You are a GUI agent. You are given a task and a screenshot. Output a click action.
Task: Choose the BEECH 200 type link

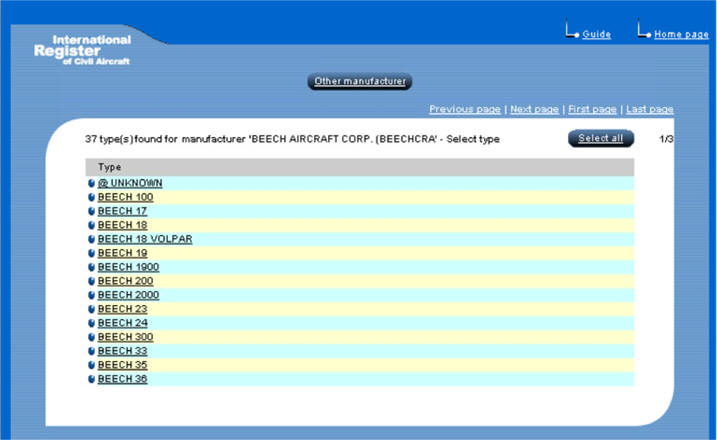point(125,281)
